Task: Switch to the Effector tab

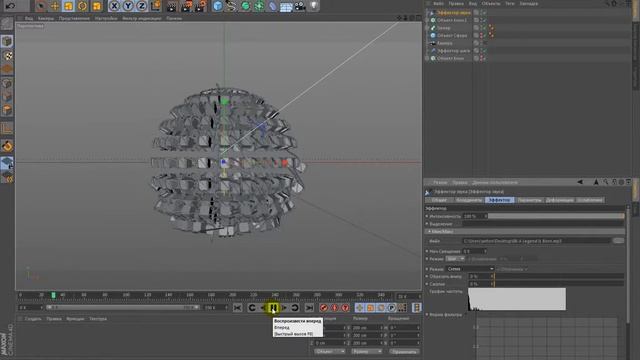Action: tap(499, 200)
